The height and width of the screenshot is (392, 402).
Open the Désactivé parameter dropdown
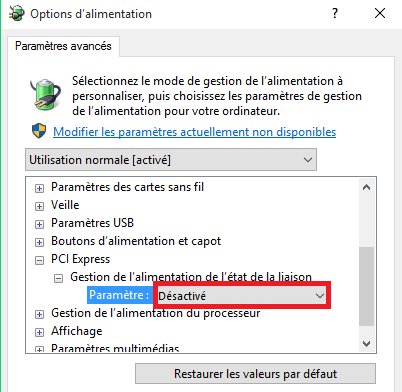[x=242, y=296]
